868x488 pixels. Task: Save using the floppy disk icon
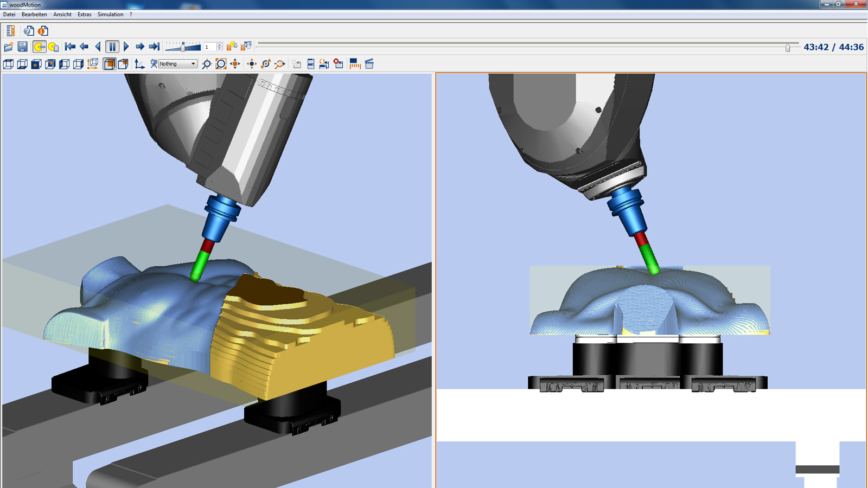click(23, 47)
